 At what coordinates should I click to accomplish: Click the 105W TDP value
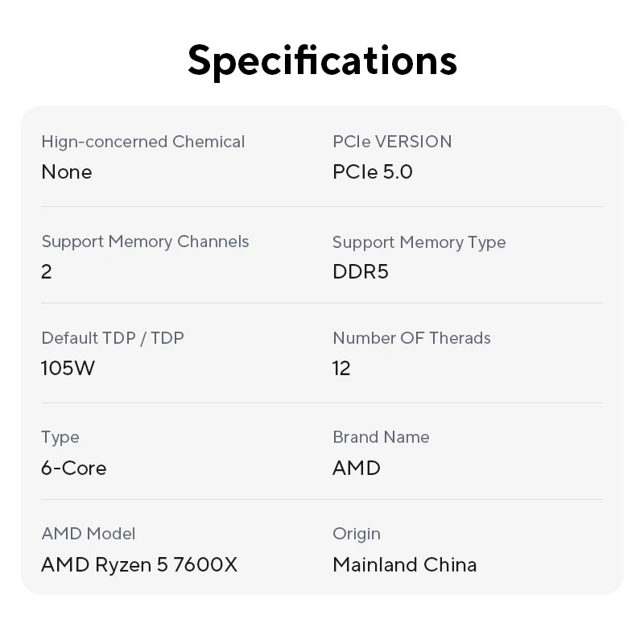pos(68,368)
